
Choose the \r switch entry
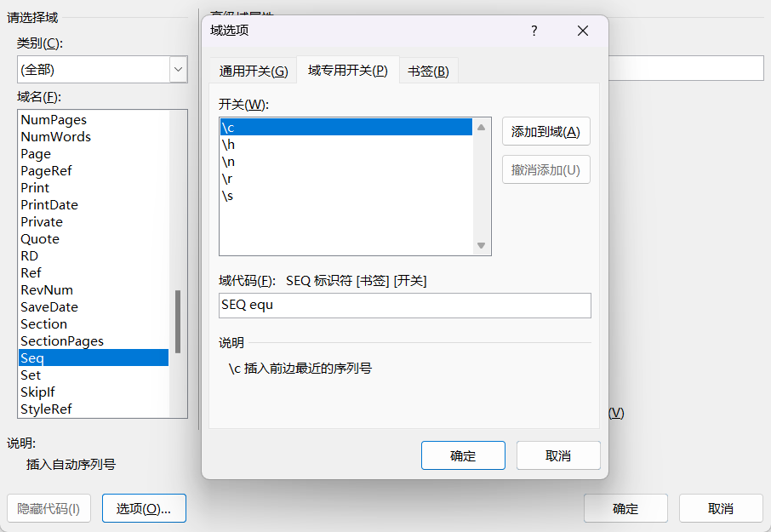tap(227, 179)
